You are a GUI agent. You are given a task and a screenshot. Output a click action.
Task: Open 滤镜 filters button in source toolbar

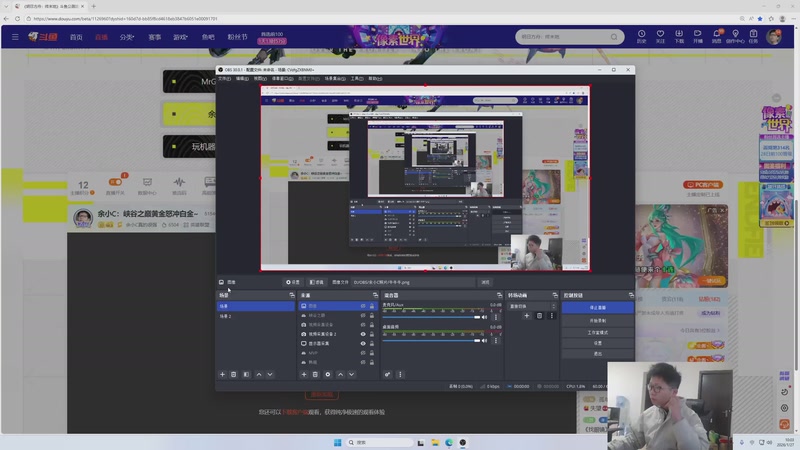[316, 282]
